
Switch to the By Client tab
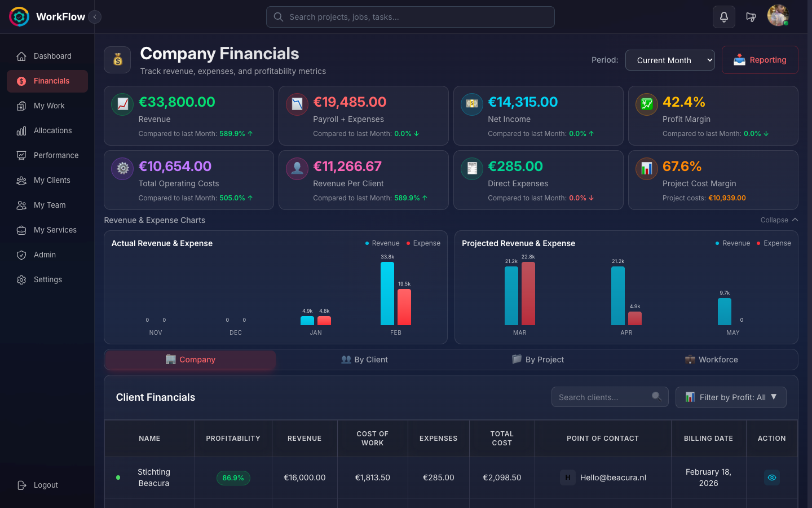click(x=364, y=360)
